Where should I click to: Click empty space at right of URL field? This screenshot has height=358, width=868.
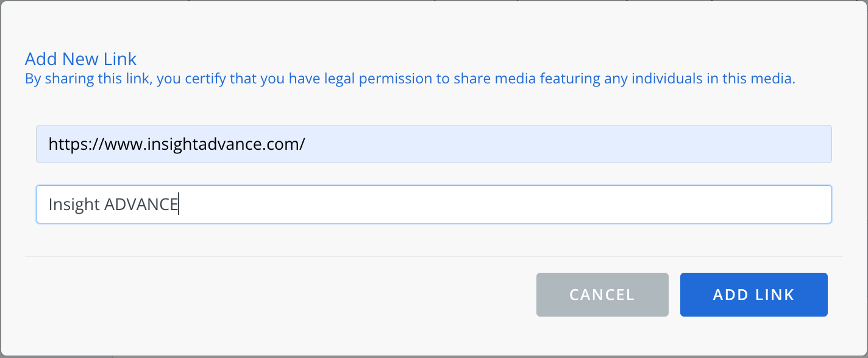pos(567,144)
